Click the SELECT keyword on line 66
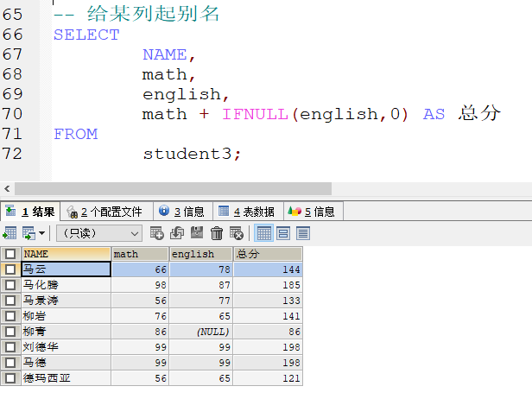 click(86, 35)
